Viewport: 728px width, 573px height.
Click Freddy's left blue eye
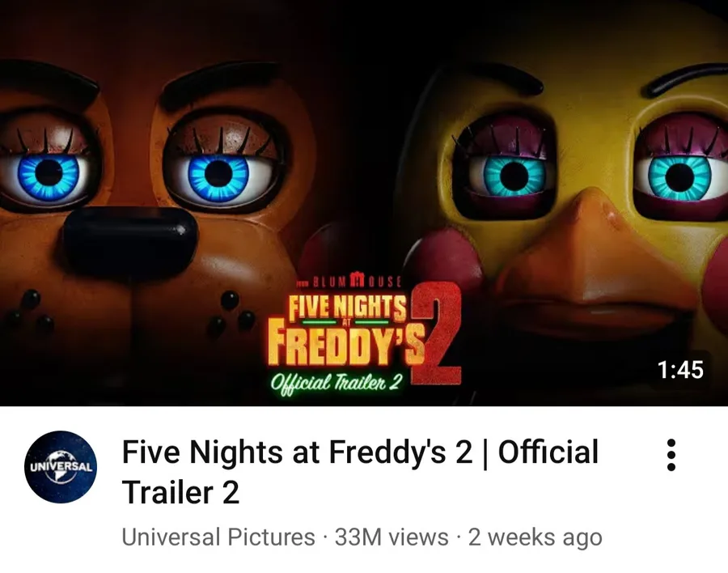click(49, 174)
